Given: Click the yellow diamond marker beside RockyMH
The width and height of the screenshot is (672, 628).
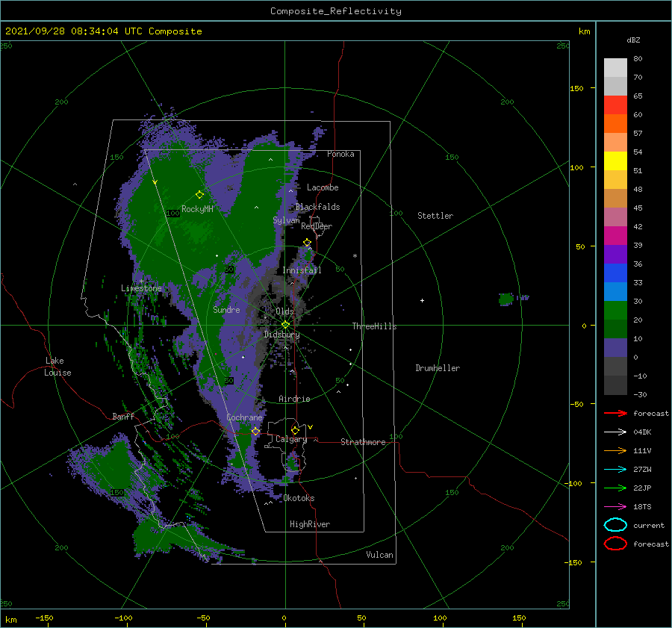Looking at the screenshot, I should [x=199, y=195].
